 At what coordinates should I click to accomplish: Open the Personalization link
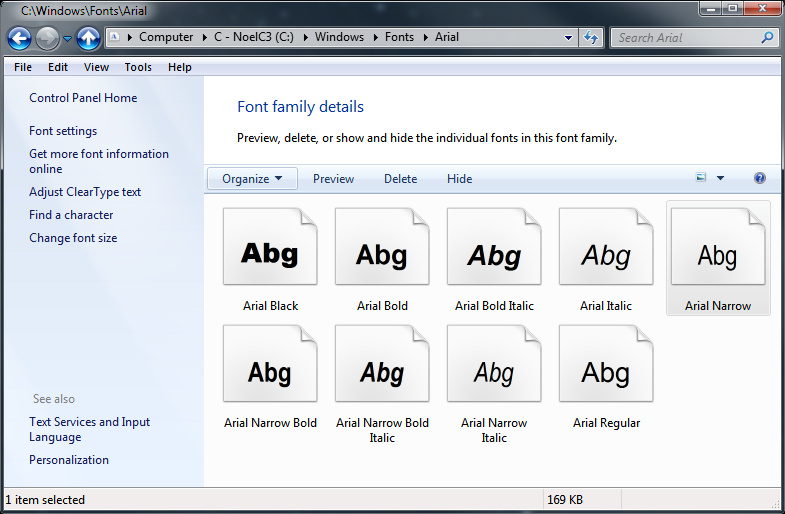pos(69,459)
